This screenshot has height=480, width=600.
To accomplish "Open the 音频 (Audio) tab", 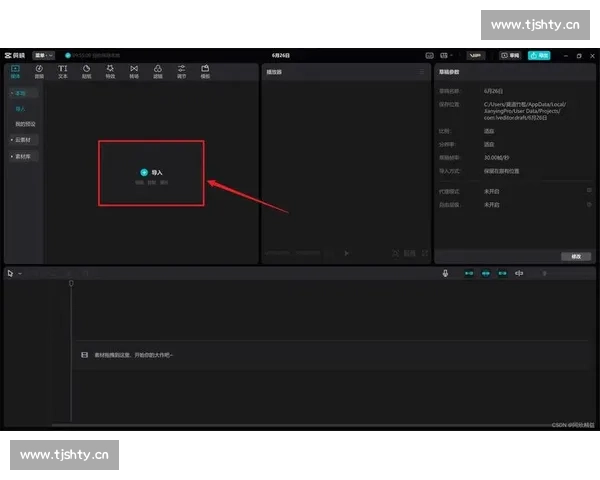I will click(39, 72).
